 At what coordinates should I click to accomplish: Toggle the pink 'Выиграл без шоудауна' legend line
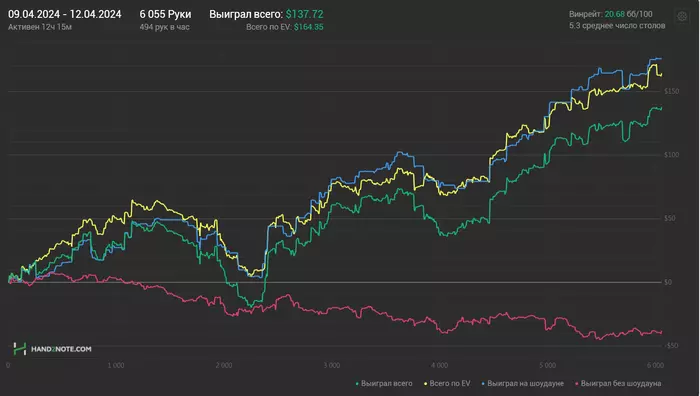coord(618,383)
